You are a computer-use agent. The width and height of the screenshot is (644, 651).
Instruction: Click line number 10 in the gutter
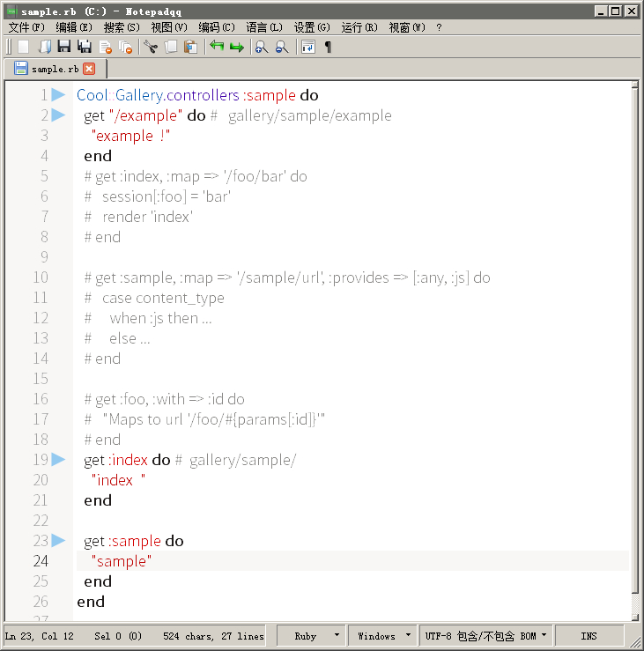pos(41,277)
